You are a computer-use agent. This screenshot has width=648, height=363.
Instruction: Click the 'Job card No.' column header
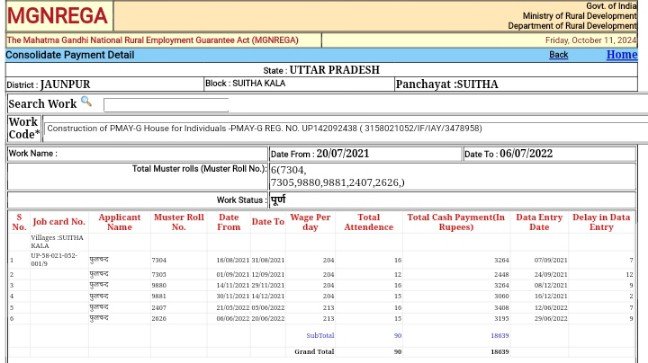tap(59, 222)
